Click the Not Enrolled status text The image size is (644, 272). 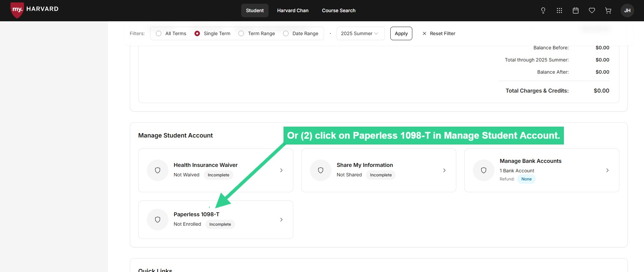pos(187,224)
